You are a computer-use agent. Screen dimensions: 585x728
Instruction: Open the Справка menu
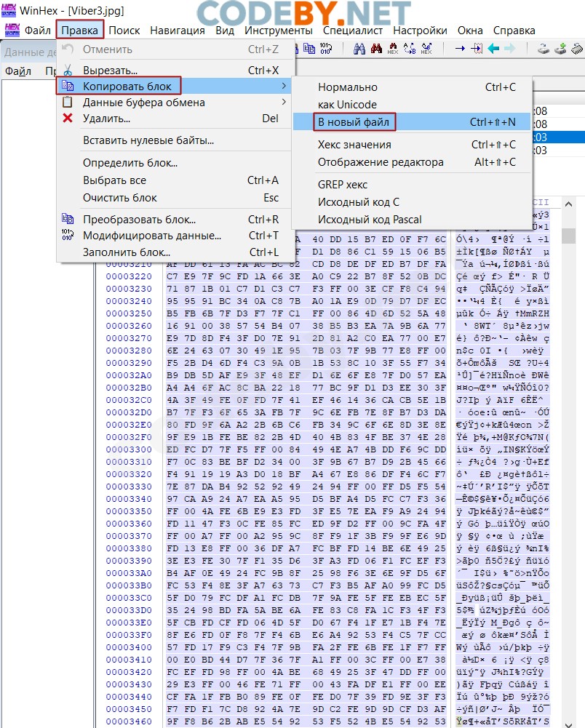coord(514,31)
